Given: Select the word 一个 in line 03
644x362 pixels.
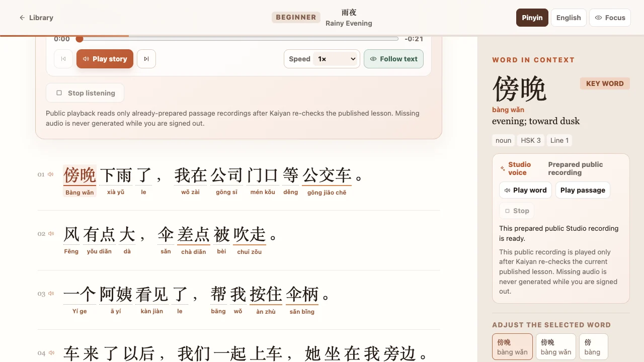Looking at the screenshot, I should (79, 300).
